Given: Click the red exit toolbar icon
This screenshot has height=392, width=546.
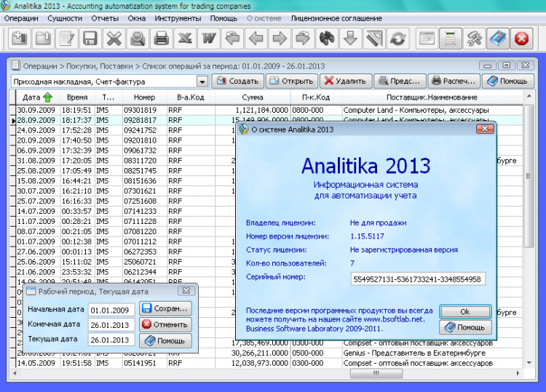Looking at the screenshot, I should click(522, 39).
